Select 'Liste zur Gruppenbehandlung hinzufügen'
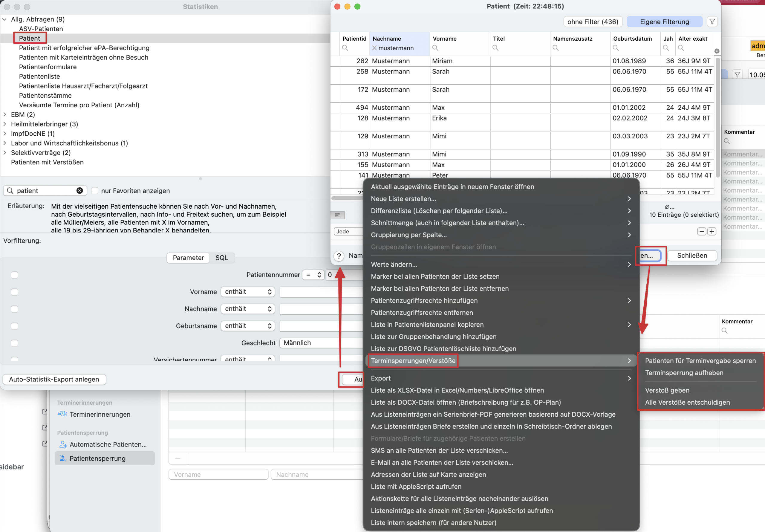The height and width of the screenshot is (532, 765). 501,337
